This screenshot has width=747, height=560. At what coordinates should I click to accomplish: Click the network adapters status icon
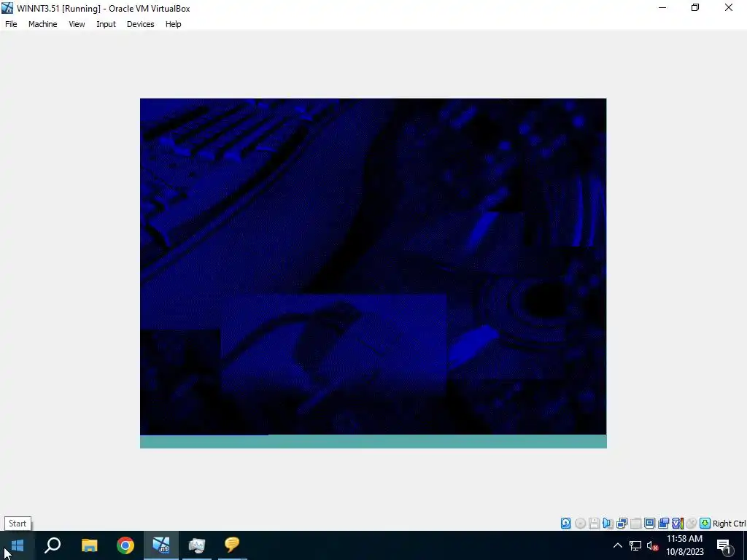[622, 524]
